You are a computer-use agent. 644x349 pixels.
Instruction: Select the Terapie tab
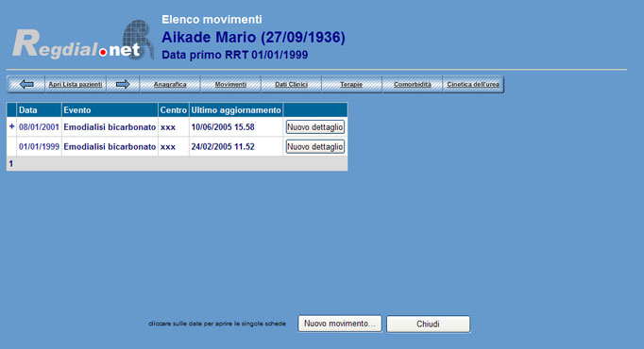[351, 85]
